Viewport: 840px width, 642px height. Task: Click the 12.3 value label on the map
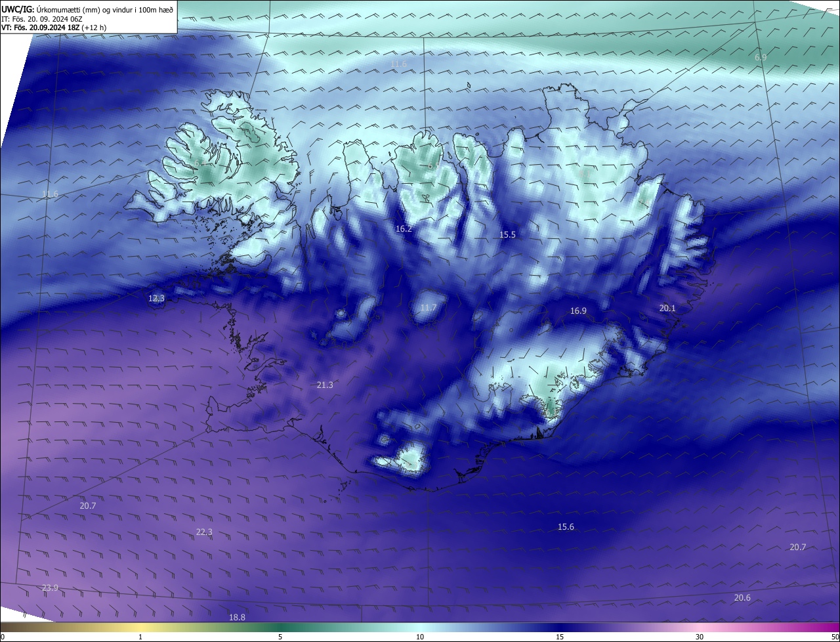pyautogui.click(x=156, y=298)
